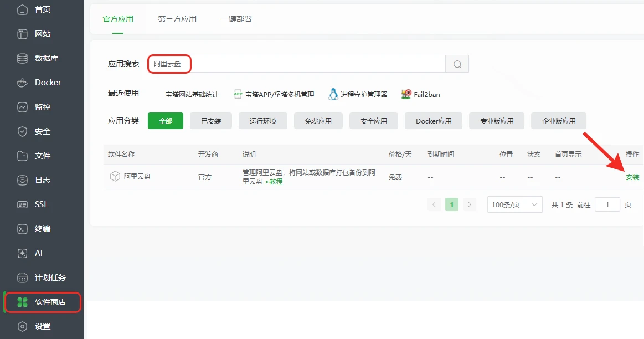Click the 阿里云盘 cube icon in table

[115, 176]
